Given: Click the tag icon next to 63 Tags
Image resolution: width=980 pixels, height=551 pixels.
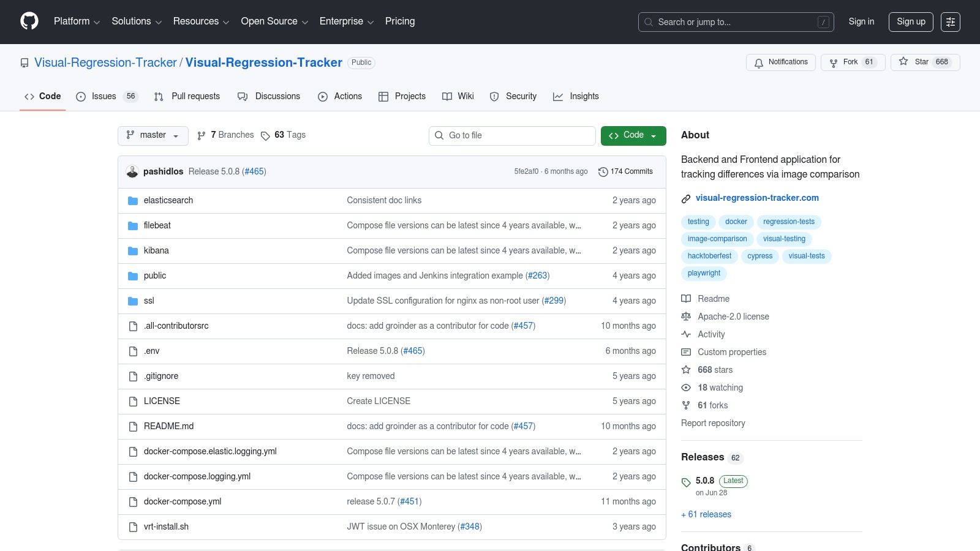Looking at the screenshot, I should coord(265,135).
